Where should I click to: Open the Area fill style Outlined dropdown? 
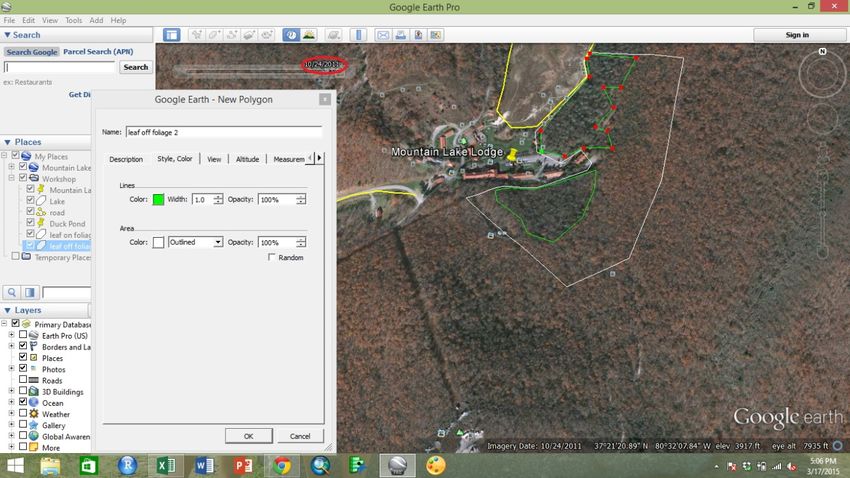point(195,242)
